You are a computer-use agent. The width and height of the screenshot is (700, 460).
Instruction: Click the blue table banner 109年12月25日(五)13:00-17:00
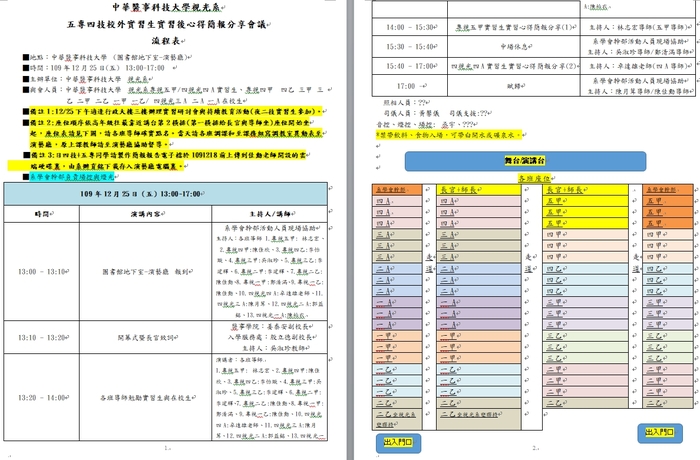click(166, 194)
